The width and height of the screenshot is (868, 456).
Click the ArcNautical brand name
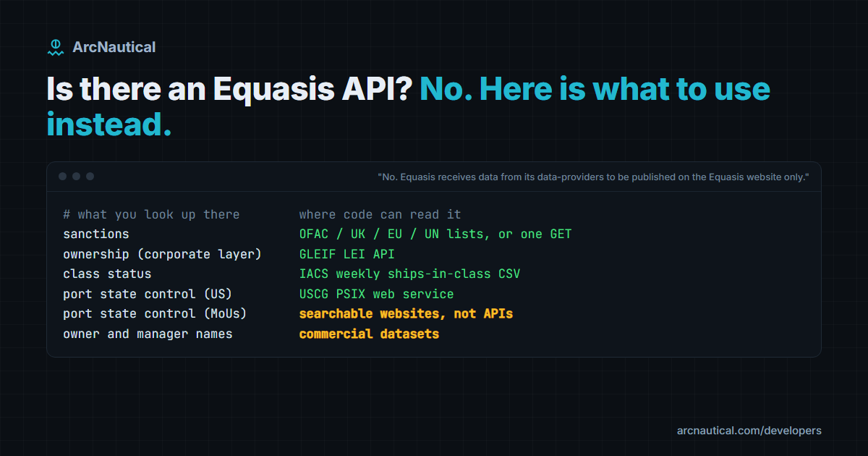click(x=114, y=47)
